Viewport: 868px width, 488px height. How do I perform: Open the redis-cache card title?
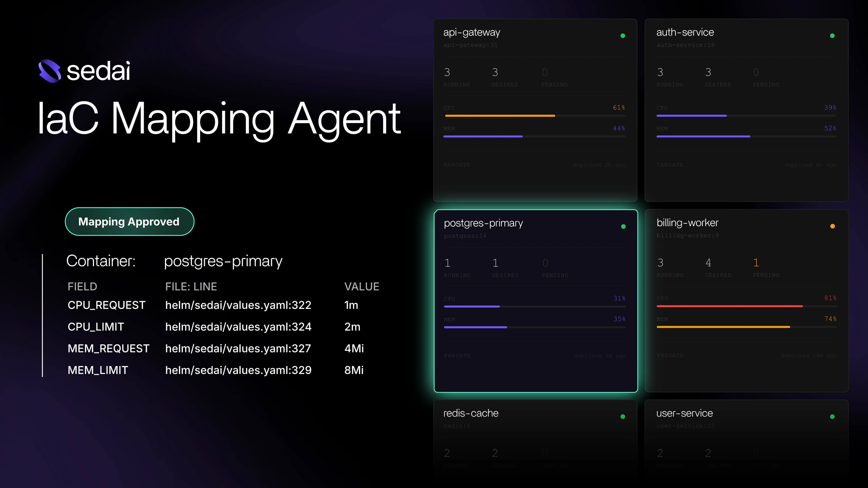pos(471,413)
